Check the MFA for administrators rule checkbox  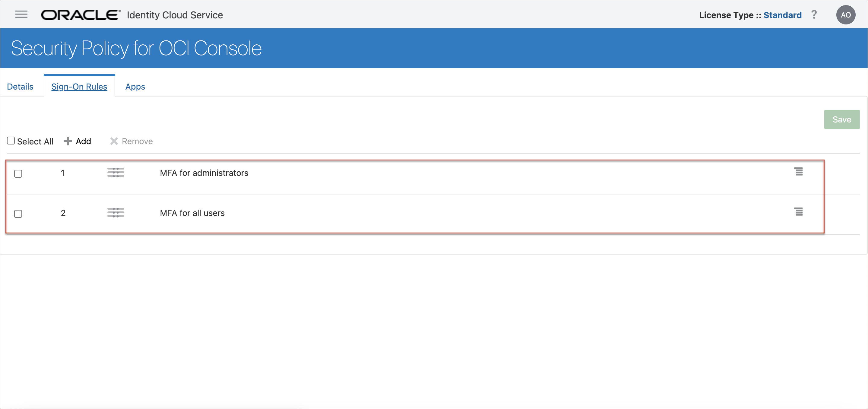tap(18, 173)
